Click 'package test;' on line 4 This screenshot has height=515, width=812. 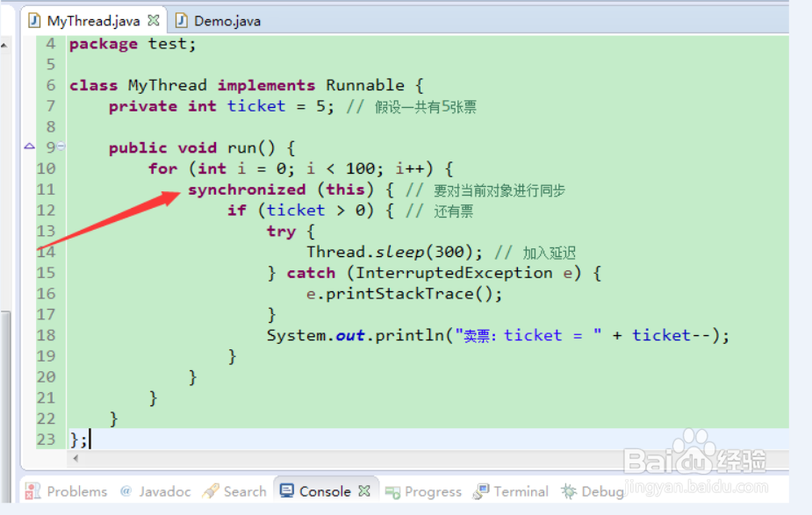(133, 44)
